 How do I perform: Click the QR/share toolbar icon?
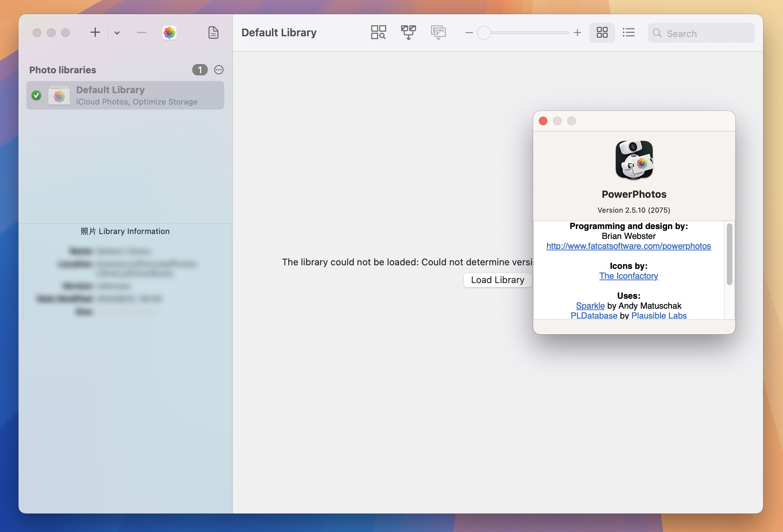click(377, 31)
